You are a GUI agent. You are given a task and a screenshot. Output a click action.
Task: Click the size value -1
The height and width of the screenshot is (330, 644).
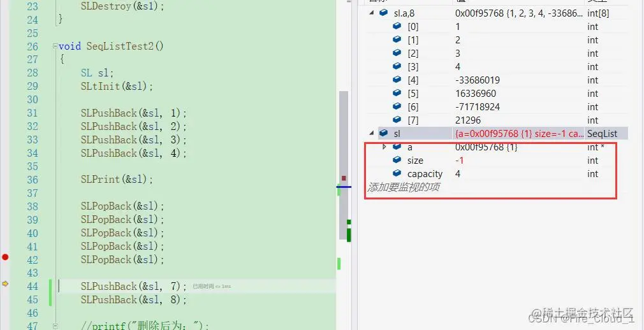459,160
